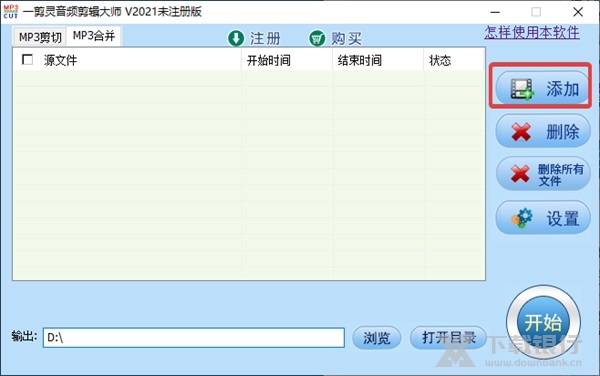Viewport: 600px width, 376px height.
Task: Click 删除所有文件 to remove all files
Action: (x=543, y=174)
